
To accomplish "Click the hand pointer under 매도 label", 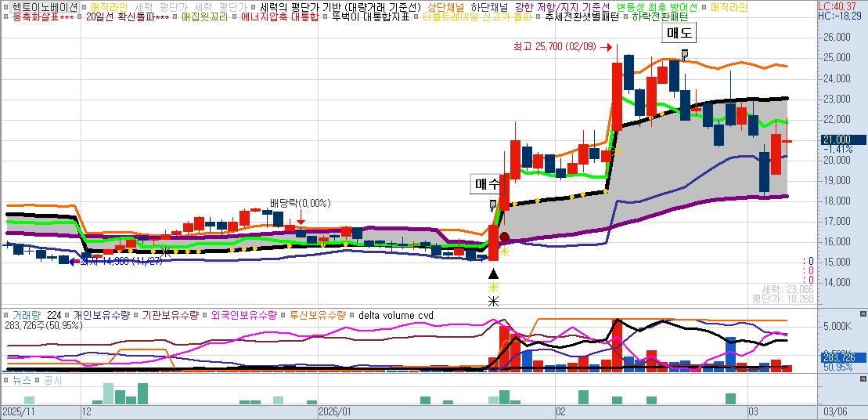I will [685, 54].
